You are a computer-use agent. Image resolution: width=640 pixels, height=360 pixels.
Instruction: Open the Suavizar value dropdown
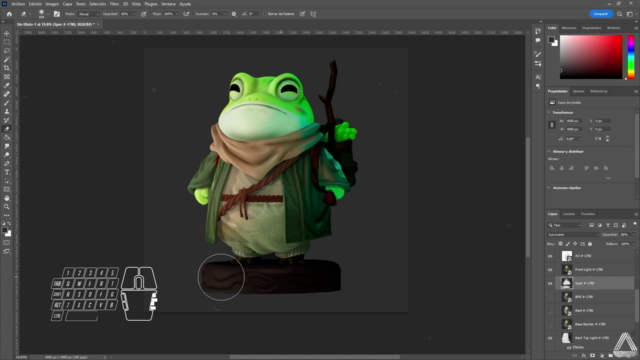click(x=225, y=14)
